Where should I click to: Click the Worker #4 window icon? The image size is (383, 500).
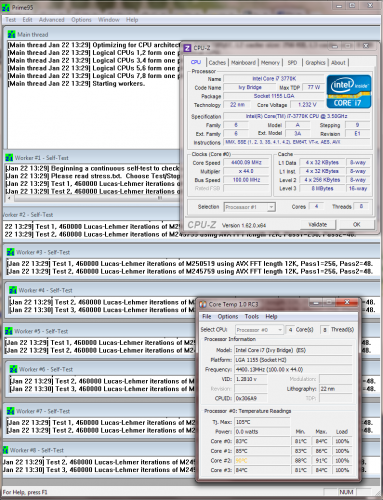13,290
